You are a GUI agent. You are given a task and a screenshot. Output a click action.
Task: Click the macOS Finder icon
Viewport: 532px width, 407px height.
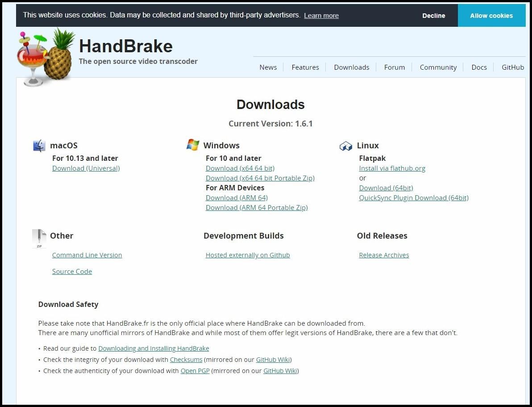(39, 146)
